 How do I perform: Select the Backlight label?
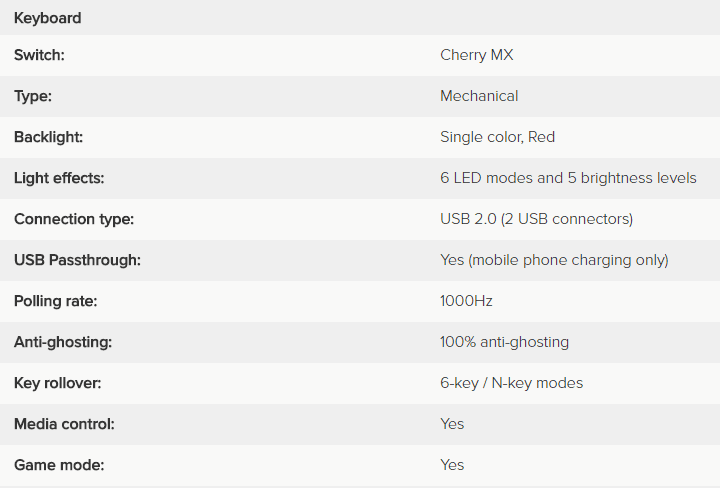pyautogui.click(x=48, y=137)
